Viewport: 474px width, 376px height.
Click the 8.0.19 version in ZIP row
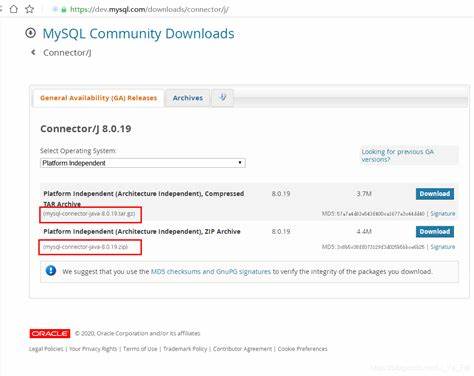pos(281,231)
